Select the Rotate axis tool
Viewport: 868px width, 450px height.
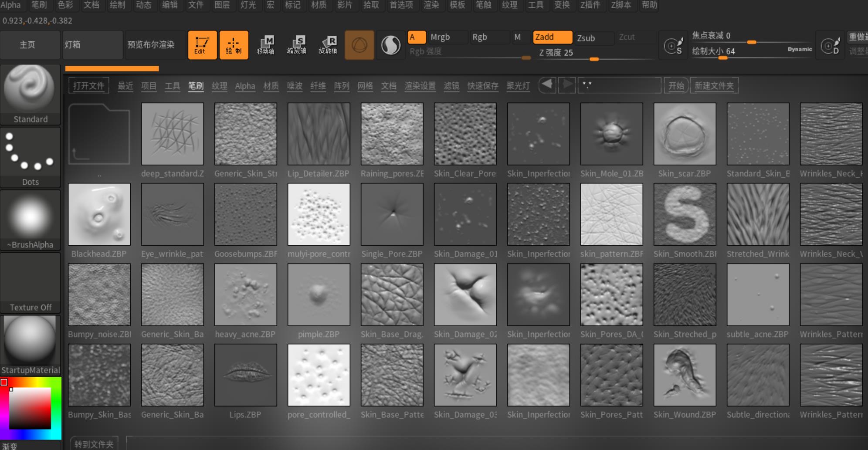(x=328, y=45)
